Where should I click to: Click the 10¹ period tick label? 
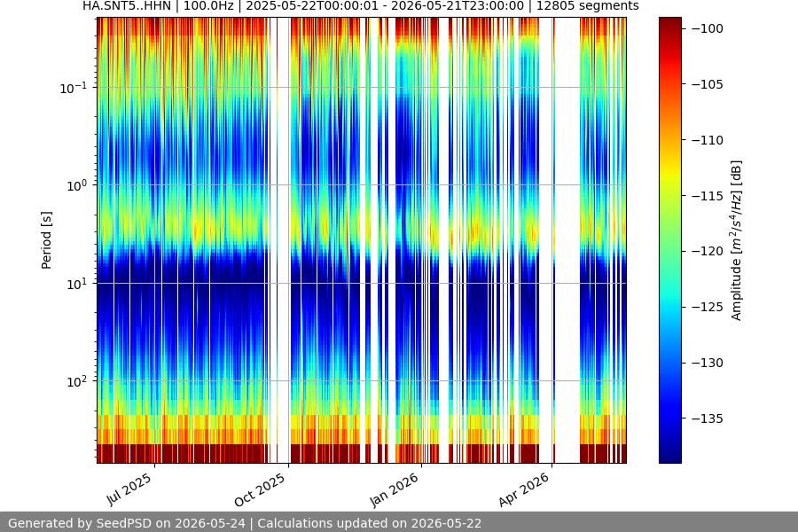(76, 284)
